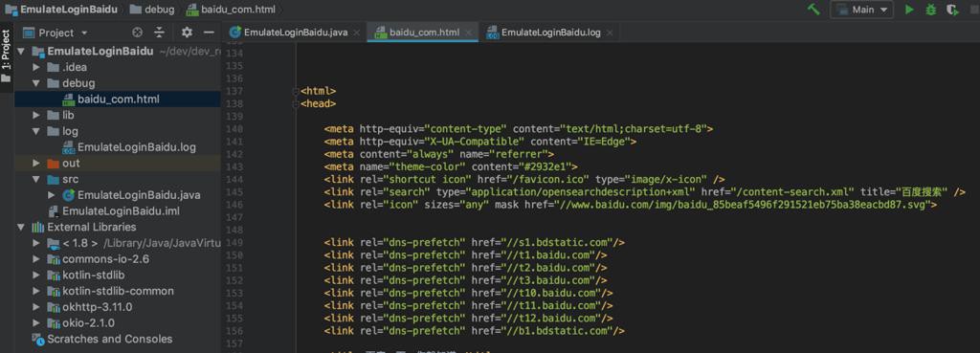
Task: Run the Main configuration with play icon
Action: [909, 10]
